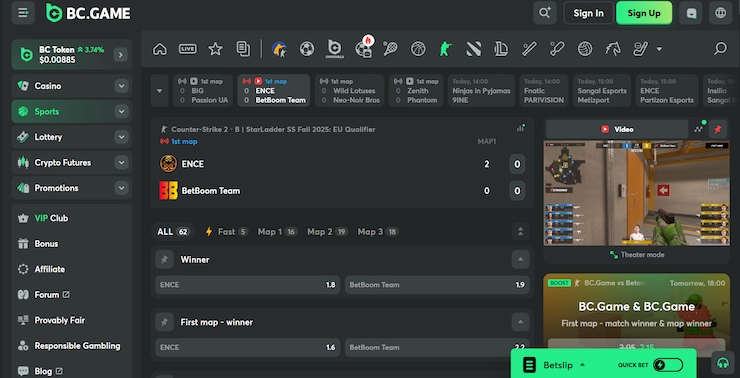Select the ice hockey icon

tap(640, 49)
